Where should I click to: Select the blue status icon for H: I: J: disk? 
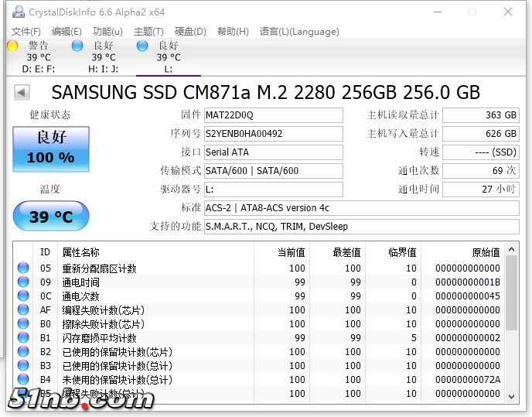tap(77, 46)
